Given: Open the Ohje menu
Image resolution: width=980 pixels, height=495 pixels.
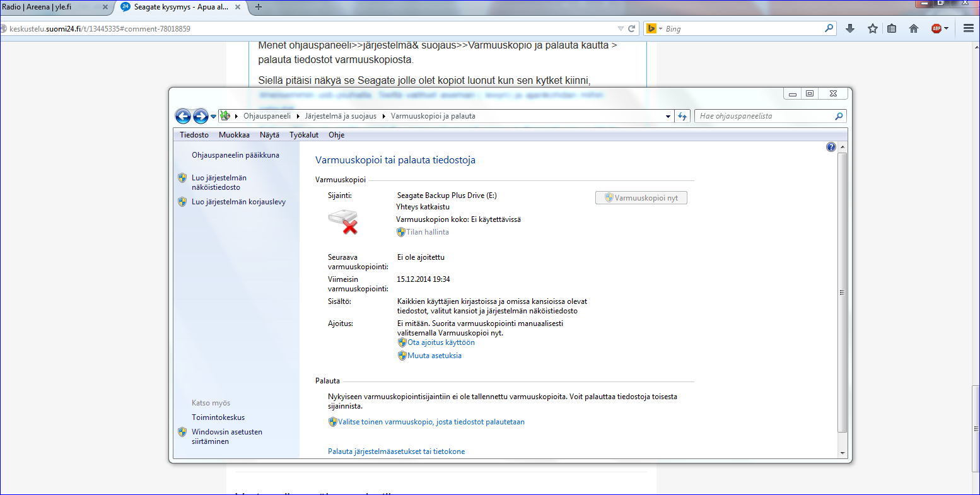Looking at the screenshot, I should coord(336,135).
